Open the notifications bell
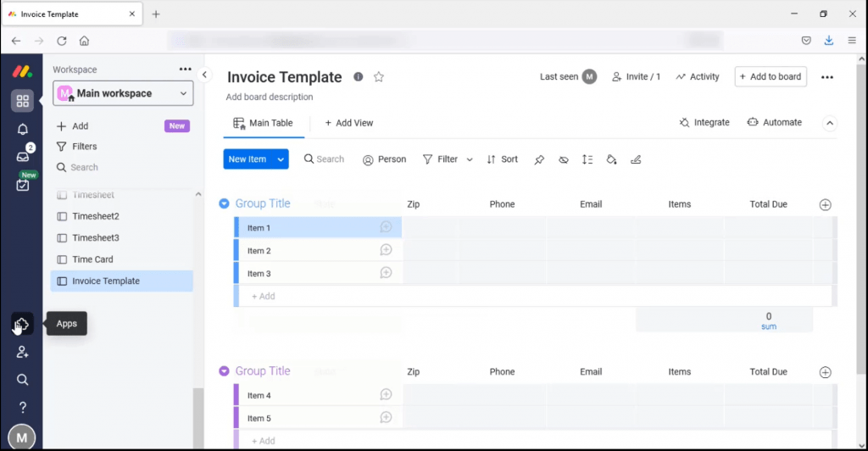Screen dimensions: 868x451 [23, 129]
